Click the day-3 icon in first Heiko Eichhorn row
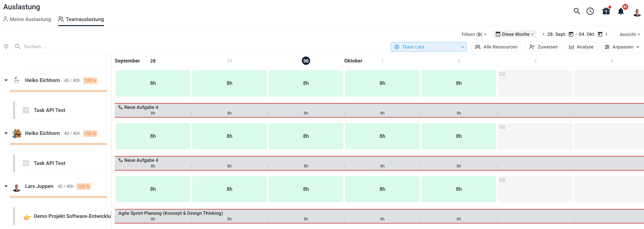Screen dimensions: 644x229 (x=502, y=74)
